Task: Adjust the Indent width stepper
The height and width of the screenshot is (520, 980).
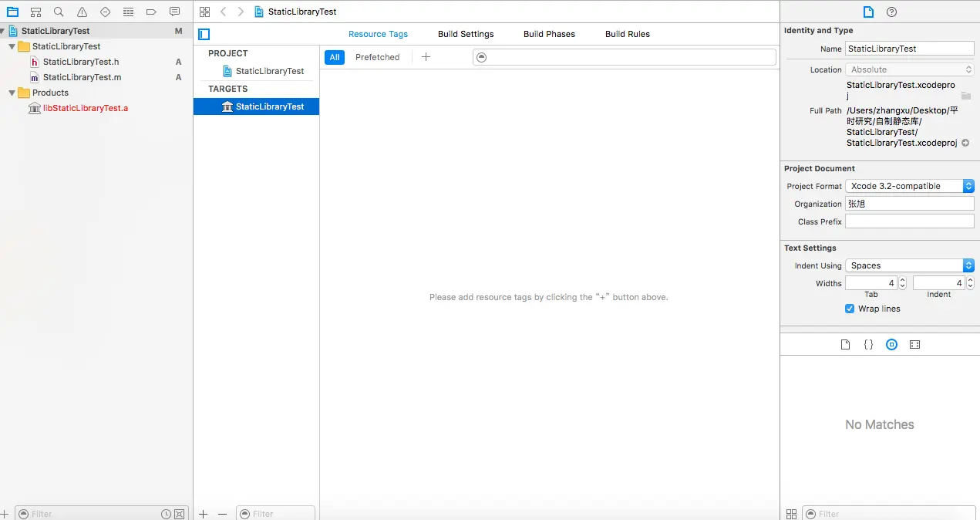Action: [971, 283]
